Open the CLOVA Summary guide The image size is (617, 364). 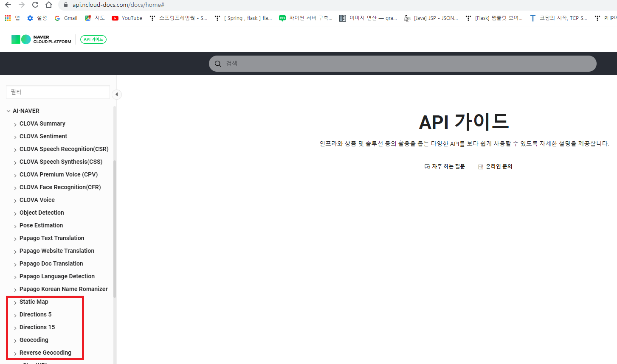(x=42, y=123)
